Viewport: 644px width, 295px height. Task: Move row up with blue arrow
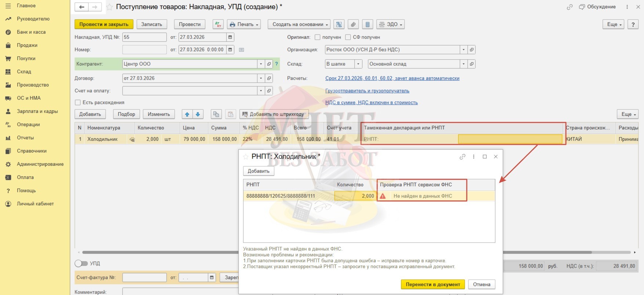pos(187,114)
